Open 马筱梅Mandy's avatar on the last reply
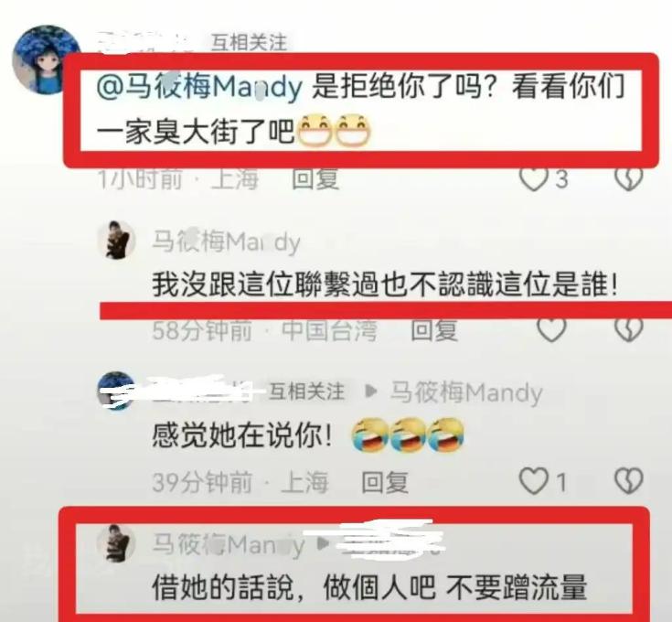This screenshot has height=622, width=672. click(117, 543)
